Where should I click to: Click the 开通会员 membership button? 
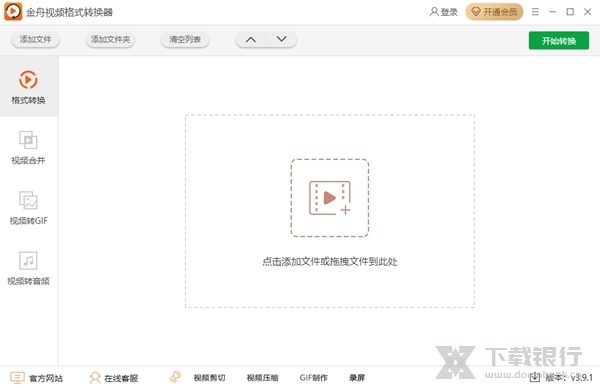[x=494, y=12]
